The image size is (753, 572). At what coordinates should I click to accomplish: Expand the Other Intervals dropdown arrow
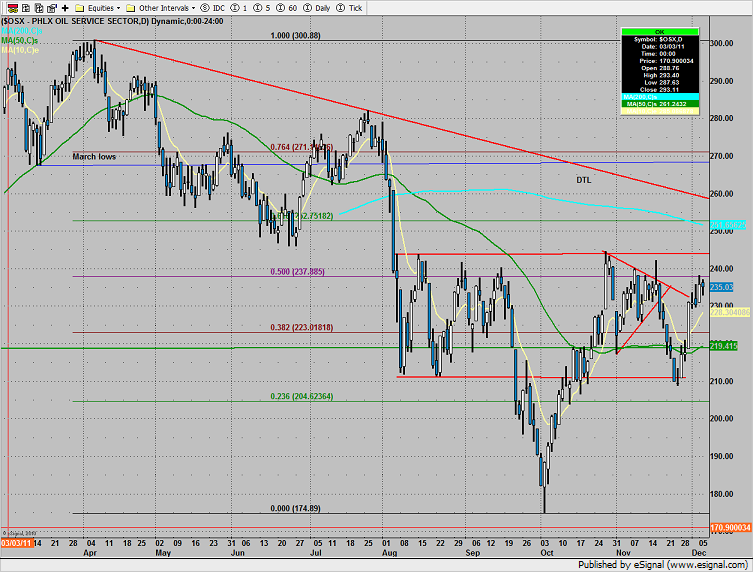(193, 6)
